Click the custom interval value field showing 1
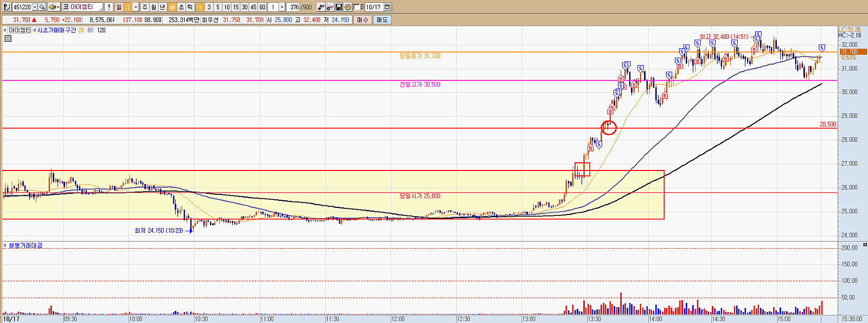Screen dimensions: 868x323 273,7
